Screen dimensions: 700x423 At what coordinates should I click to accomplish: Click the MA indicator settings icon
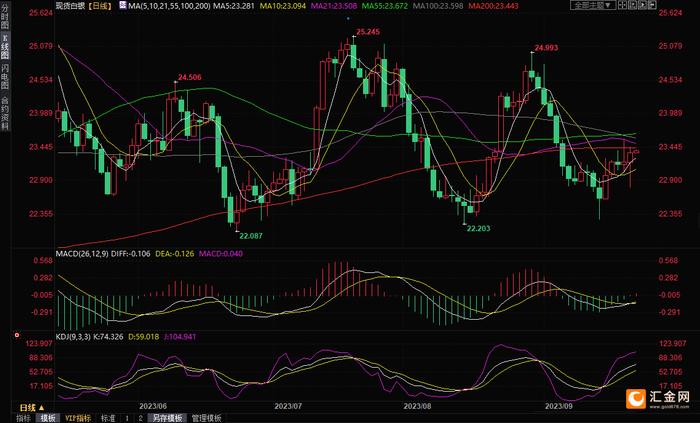(x=123, y=5)
